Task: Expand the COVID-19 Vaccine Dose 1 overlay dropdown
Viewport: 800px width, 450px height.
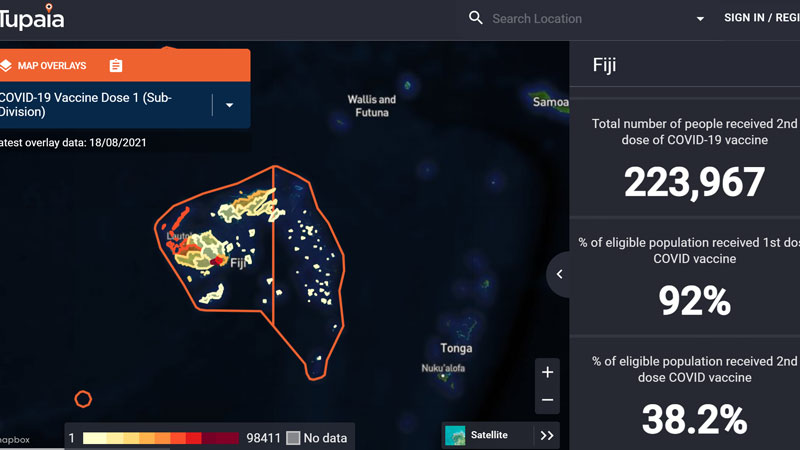Action: pyautogui.click(x=229, y=105)
